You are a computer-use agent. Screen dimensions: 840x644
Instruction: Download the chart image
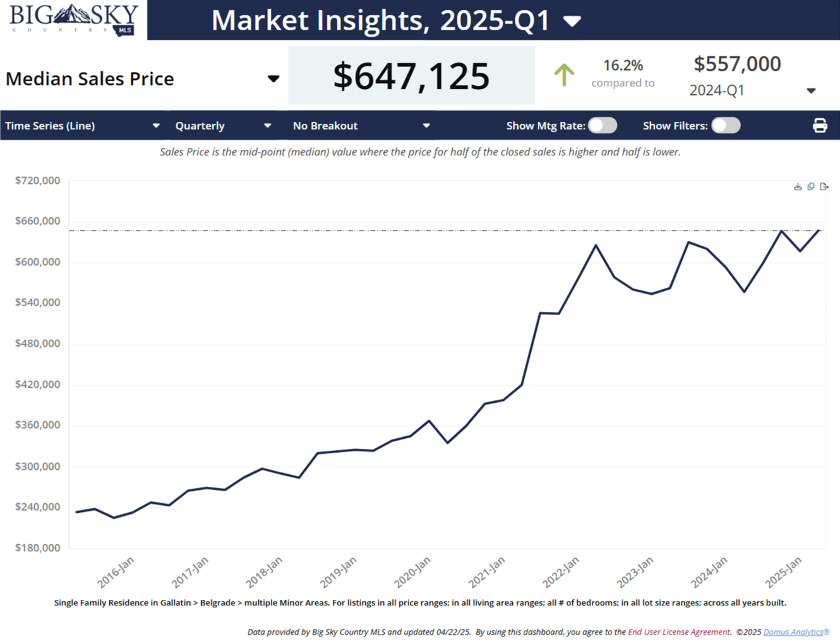click(798, 187)
